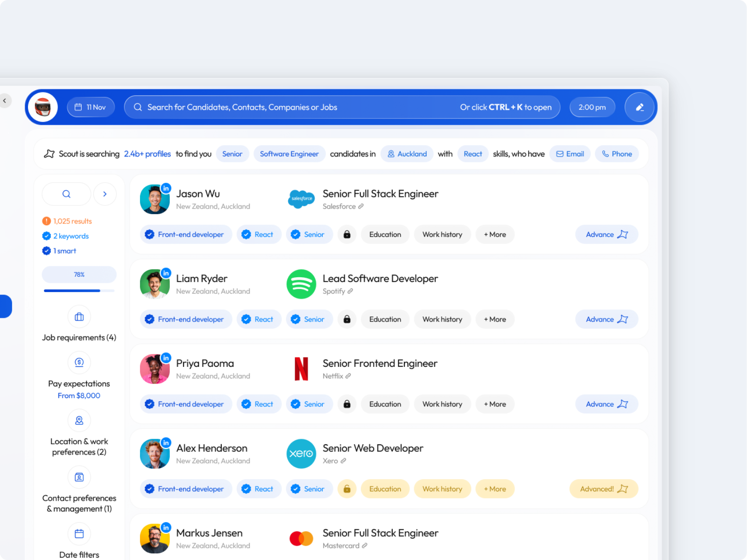Open the Contact preferences & management icon
The height and width of the screenshot is (560, 747).
coord(79,477)
